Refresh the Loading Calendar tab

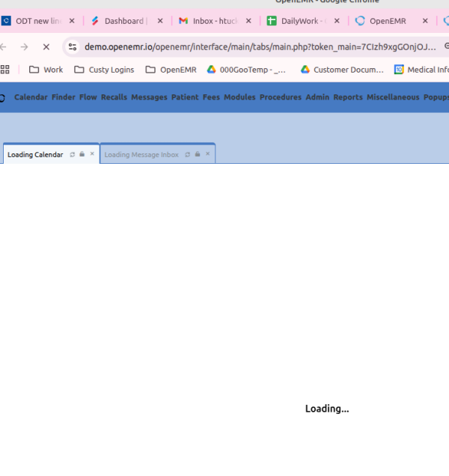73,155
